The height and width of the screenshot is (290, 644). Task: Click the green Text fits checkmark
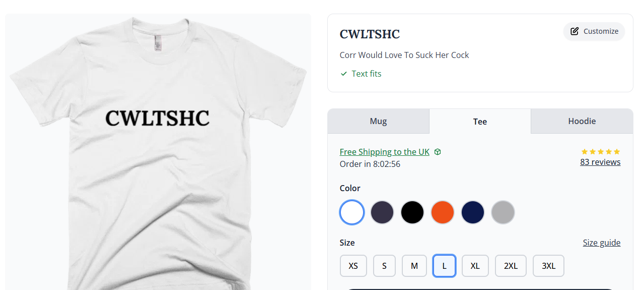(344, 74)
